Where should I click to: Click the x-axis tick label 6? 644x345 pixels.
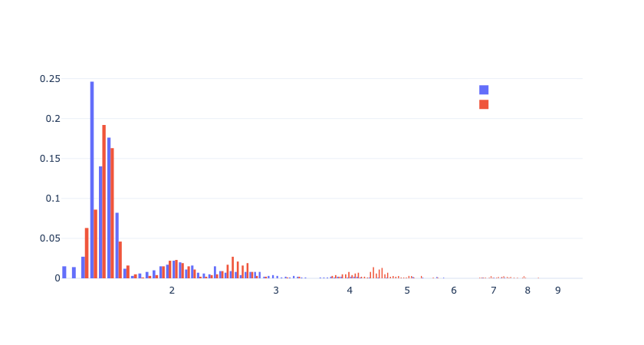click(x=454, y=291)
